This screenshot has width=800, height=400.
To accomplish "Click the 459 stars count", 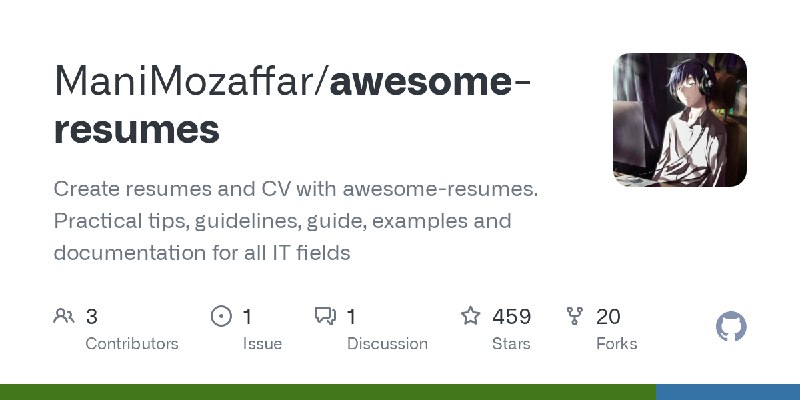I will [511, 317].
